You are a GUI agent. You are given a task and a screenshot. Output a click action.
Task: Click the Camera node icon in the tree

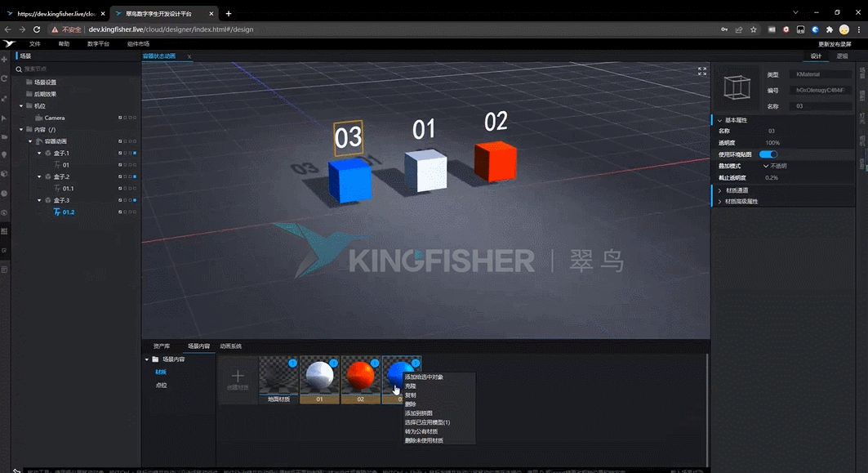click(x=38, y=118)
